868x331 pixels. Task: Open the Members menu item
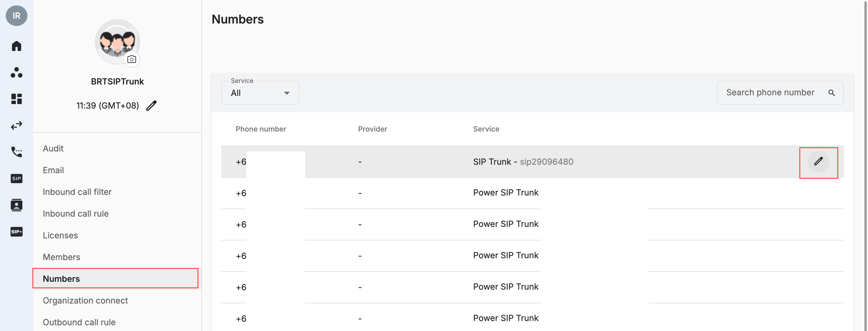[x=62, y=257]
